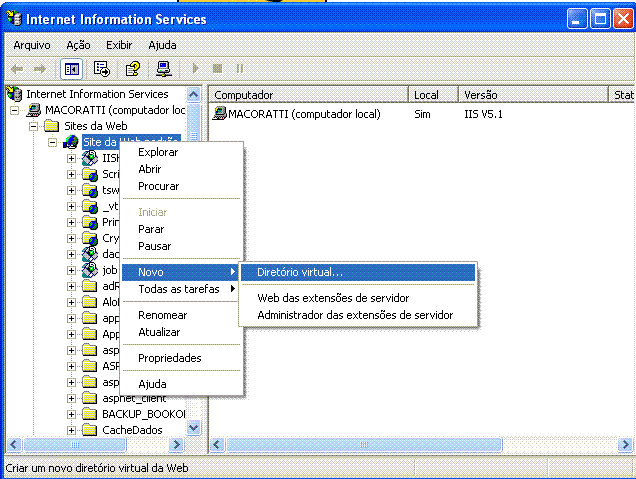Open the Todas as tarefas submenu
The image size is (636, 479).
point(180,289)
